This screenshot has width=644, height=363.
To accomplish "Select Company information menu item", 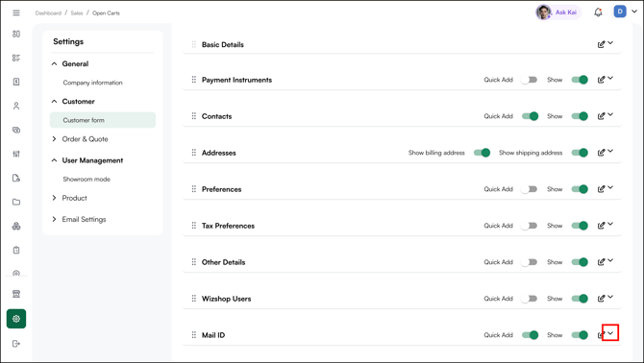I will pyautogui.click(x=93, y=83).
